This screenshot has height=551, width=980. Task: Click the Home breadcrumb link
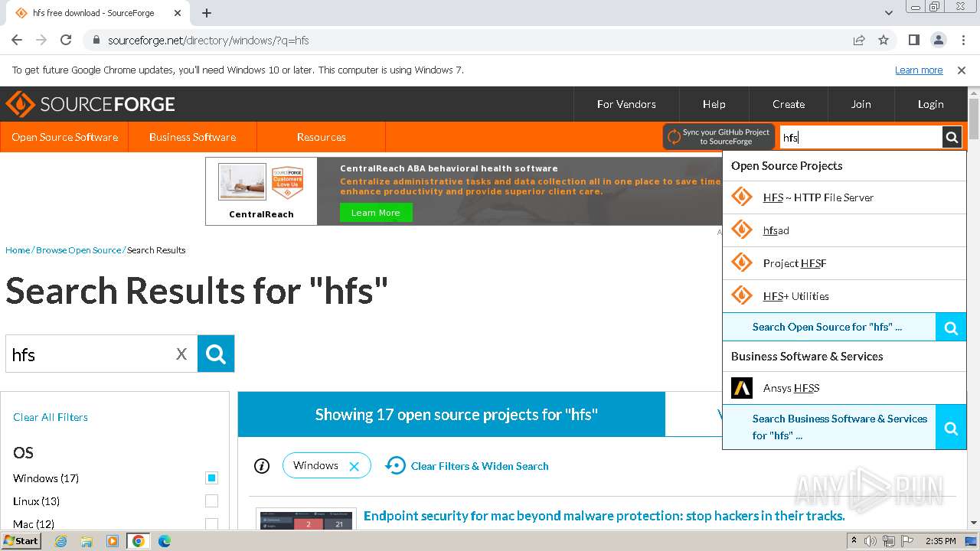coord(18,250)
